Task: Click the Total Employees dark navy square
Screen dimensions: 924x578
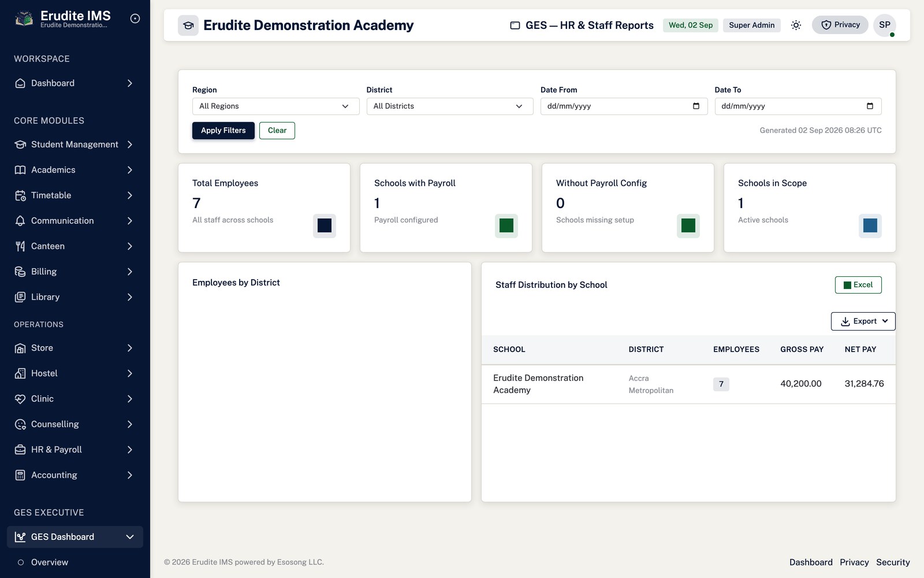Action: click(x=325, y=225)
